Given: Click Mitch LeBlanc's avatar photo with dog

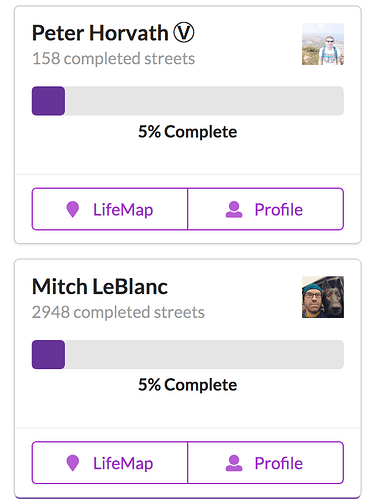Looking at the screenshot, I should (323, 297).
